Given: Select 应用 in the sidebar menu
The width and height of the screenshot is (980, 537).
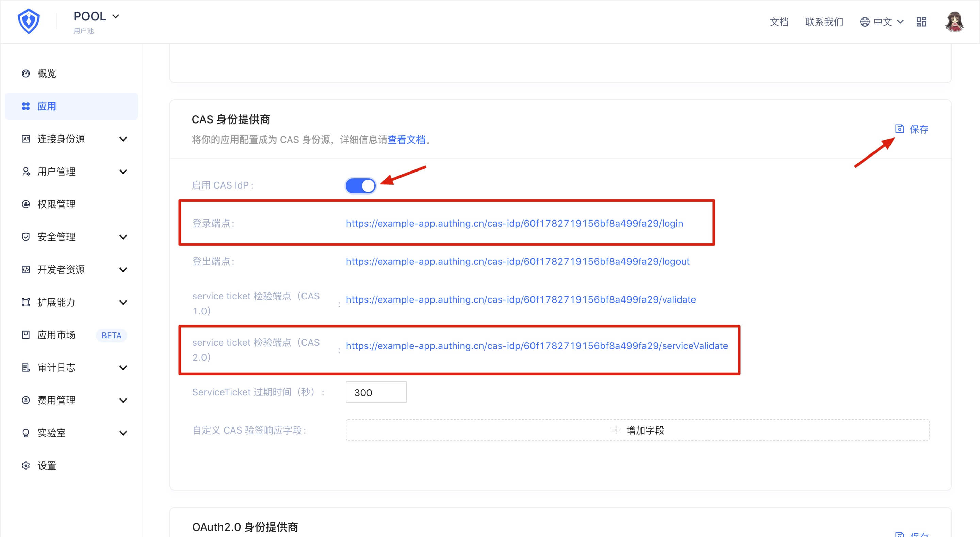Looking at the screenshot, I should (47, 106).
